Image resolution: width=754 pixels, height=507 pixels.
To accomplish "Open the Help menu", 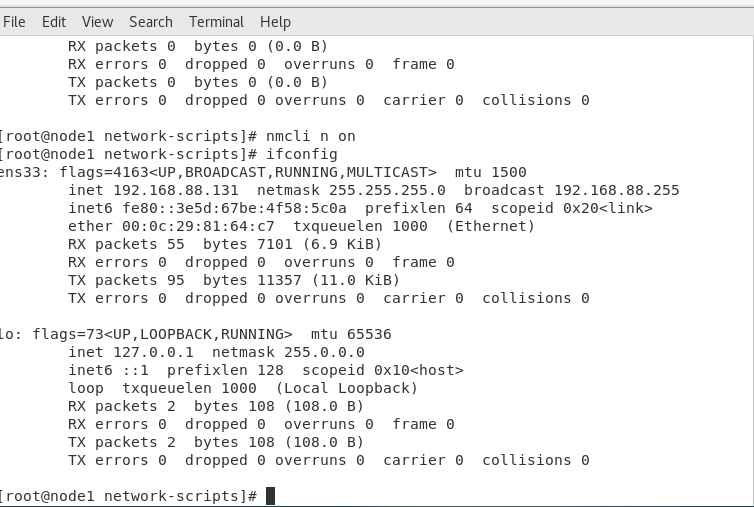I will tap(275, 22).
